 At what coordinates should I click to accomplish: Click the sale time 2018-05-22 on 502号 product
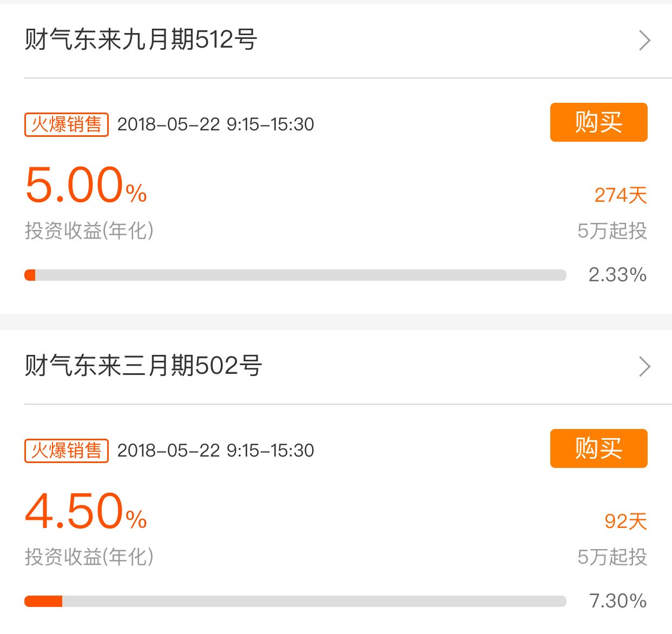(215, 450)
